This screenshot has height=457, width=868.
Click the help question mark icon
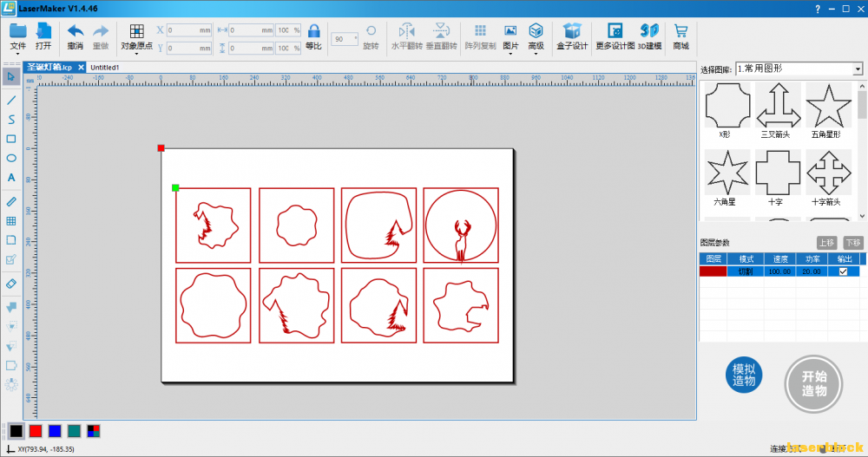818,9
